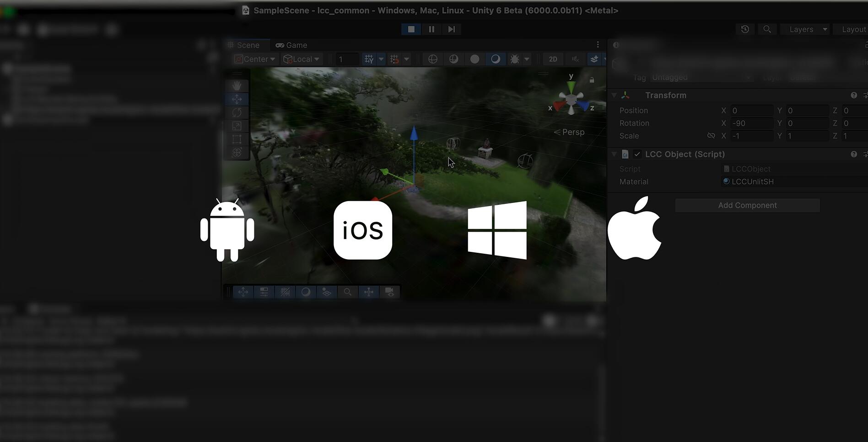Stop Play mode with the square button

pos(411,29)
